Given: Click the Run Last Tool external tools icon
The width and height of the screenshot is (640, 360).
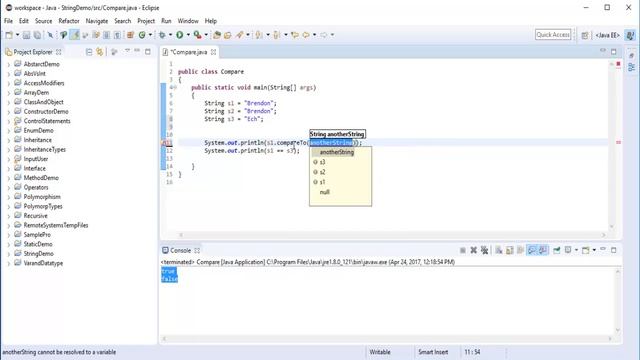Looking at the screenshot, I should [197, 35].
